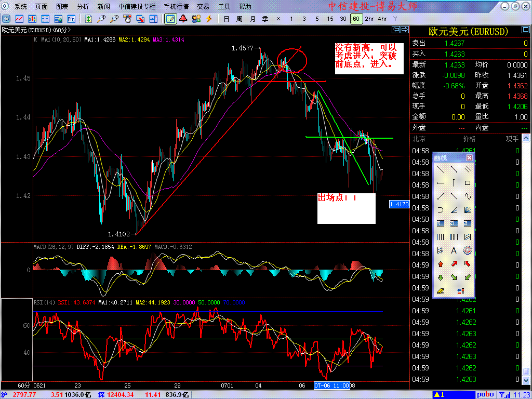Screen dimensions: 532x399
Task: Switch chart period to 周 weekly
Action: (239, 19)
